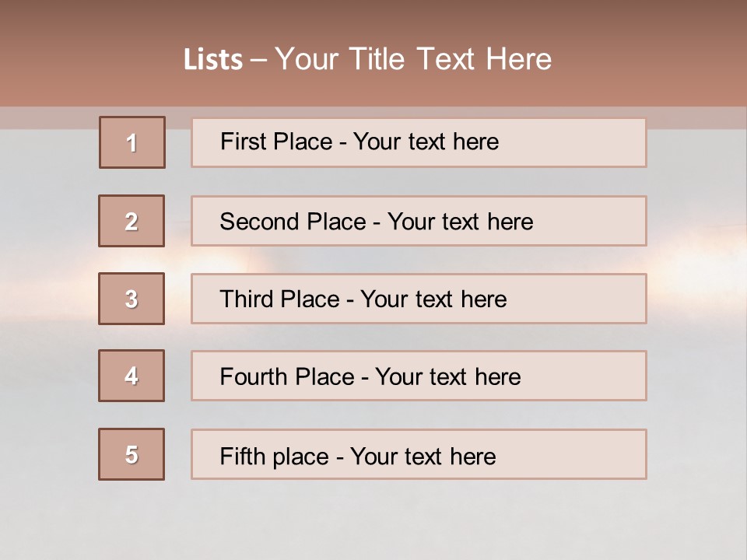Select the number 3 box

(132, 299)
